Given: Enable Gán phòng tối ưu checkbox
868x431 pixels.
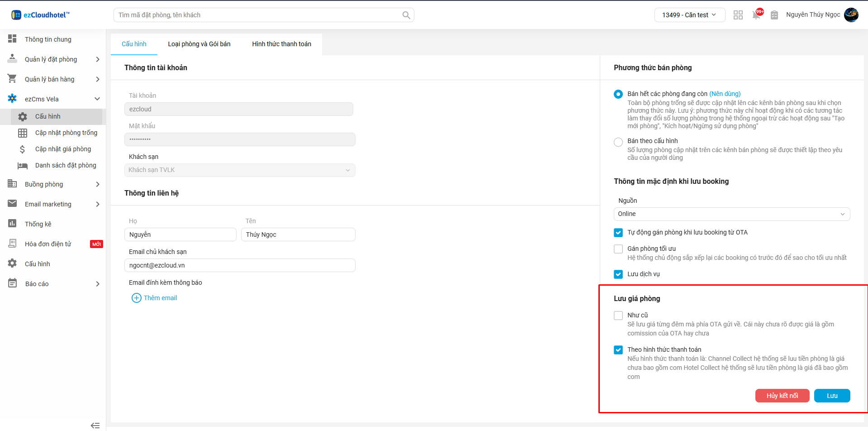Looking at the screenshot, I should pyautogui.click(x=618, y=249).
